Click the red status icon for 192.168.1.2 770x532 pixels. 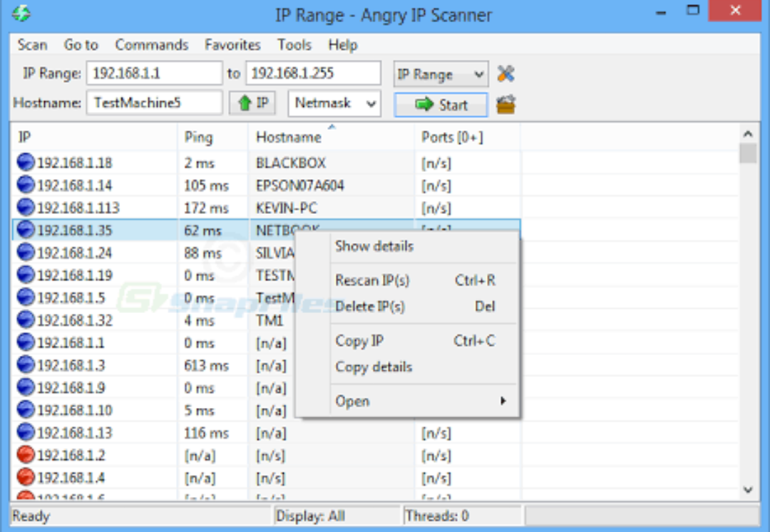click(26, 455)
